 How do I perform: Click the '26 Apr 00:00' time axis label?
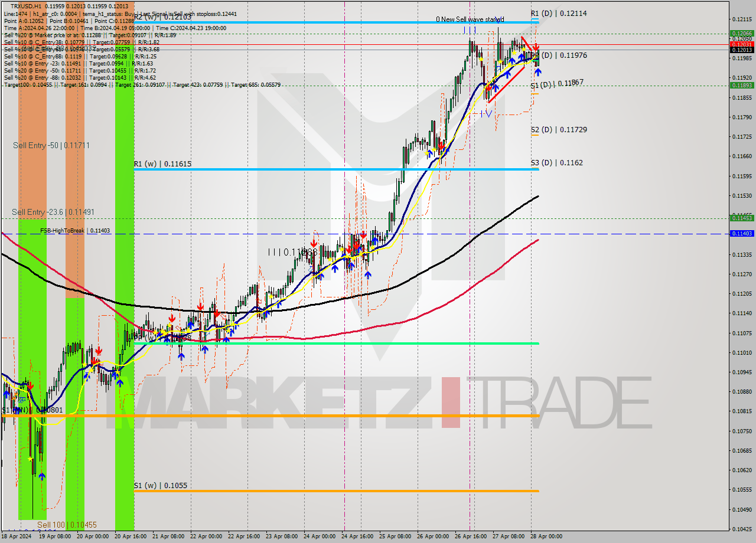click(x=432, y=537)
